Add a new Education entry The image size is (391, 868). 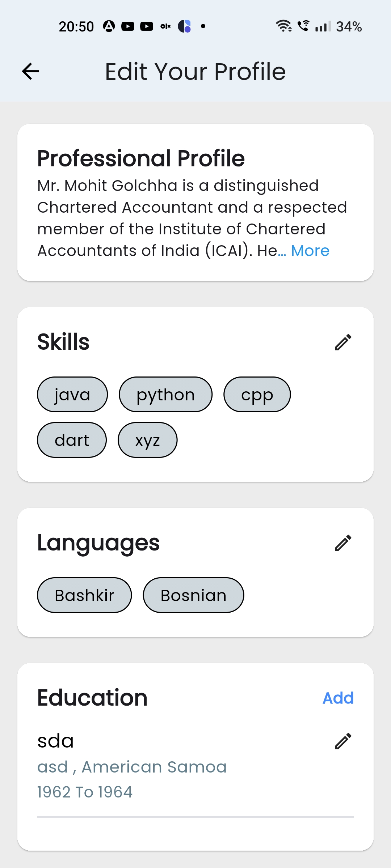click(x=338, y=698)
